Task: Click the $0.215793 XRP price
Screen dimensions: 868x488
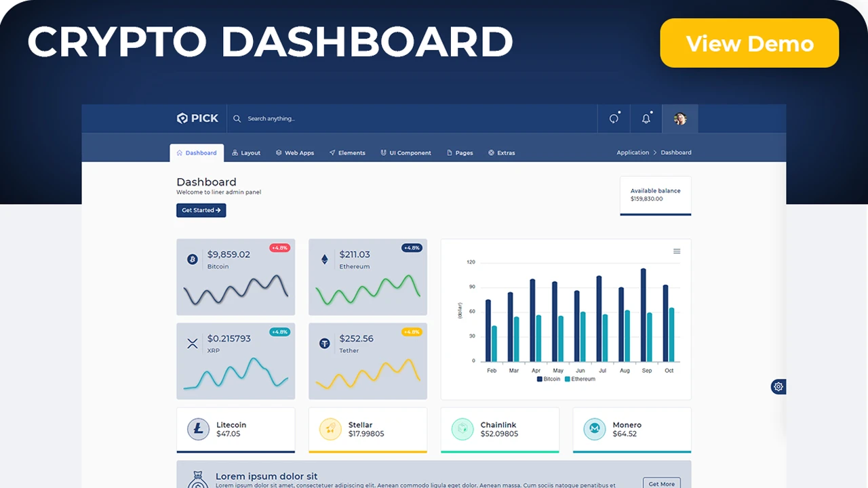Action: (229, 338)
